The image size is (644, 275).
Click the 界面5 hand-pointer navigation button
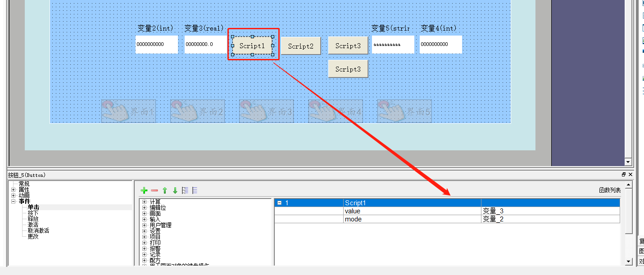pyautogui.click(x=404, y=111)
